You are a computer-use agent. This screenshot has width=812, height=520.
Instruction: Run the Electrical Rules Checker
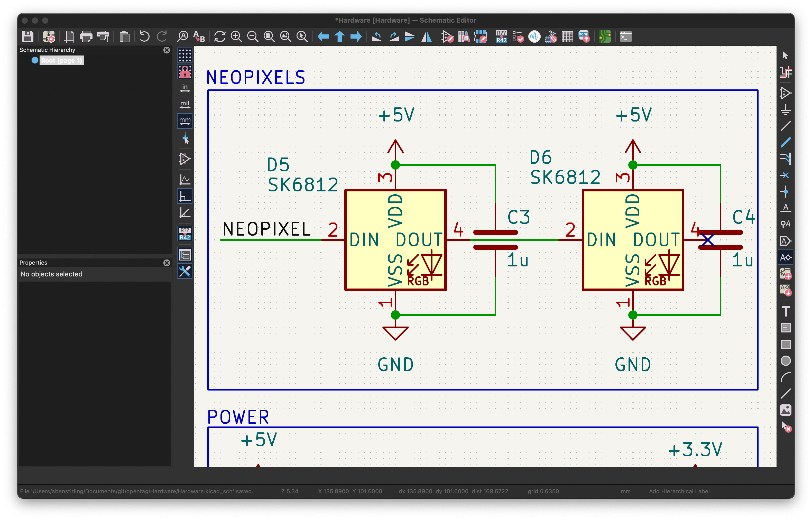[518, 36]
